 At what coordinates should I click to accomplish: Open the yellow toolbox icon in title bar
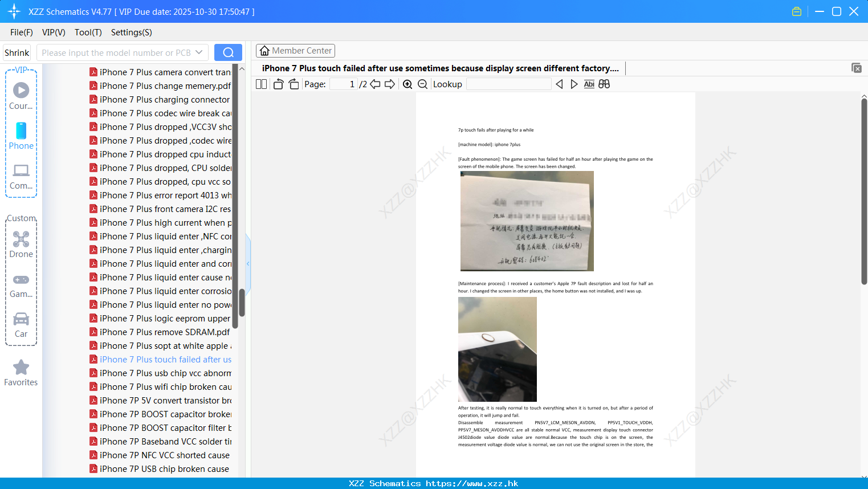[x=797, y=11]
